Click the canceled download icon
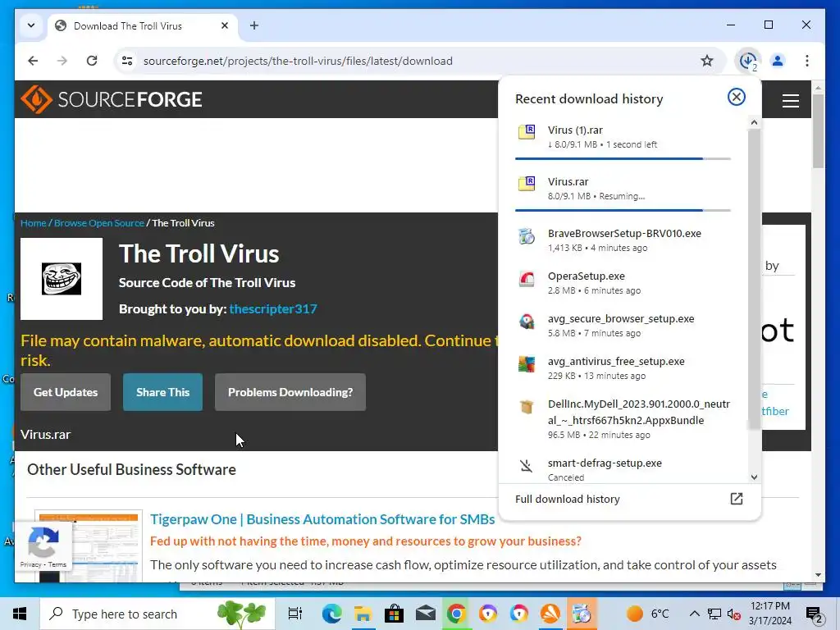This screenshot has height=630, width=840. pyautogui.click(x=527, y=466)
